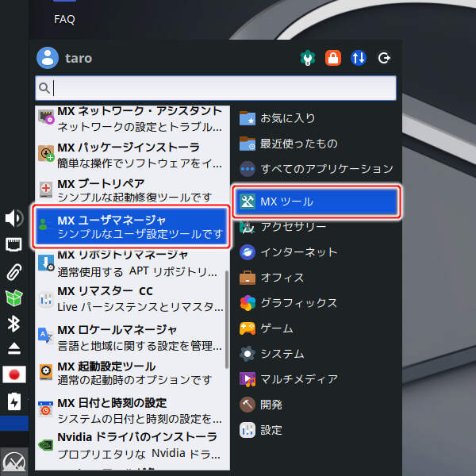Open MX ロケールマネージャ
Viewport: 476px width, 476px height.
coord(132,337)
